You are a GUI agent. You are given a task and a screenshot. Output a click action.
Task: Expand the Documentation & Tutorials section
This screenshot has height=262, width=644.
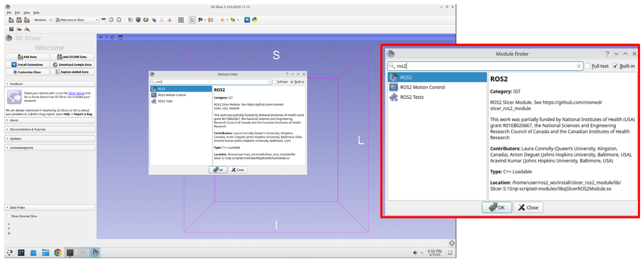(50, 129)
